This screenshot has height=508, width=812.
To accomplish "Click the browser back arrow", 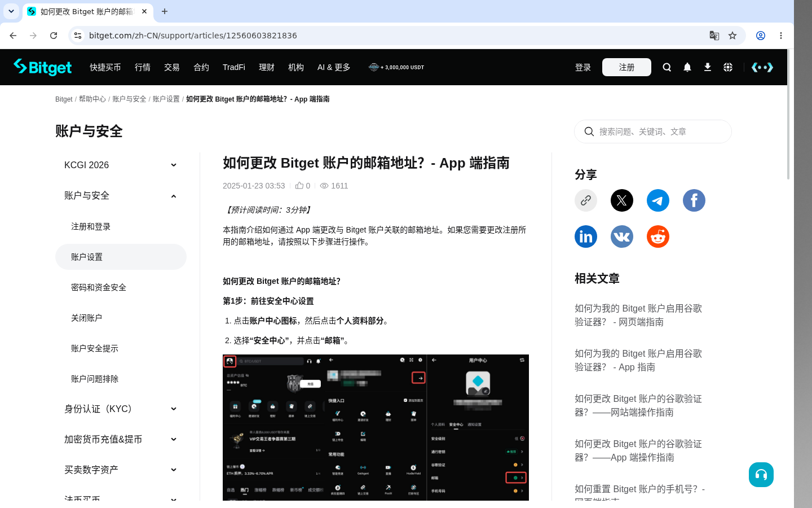I will pyautogui.click(x=13, y=36).
